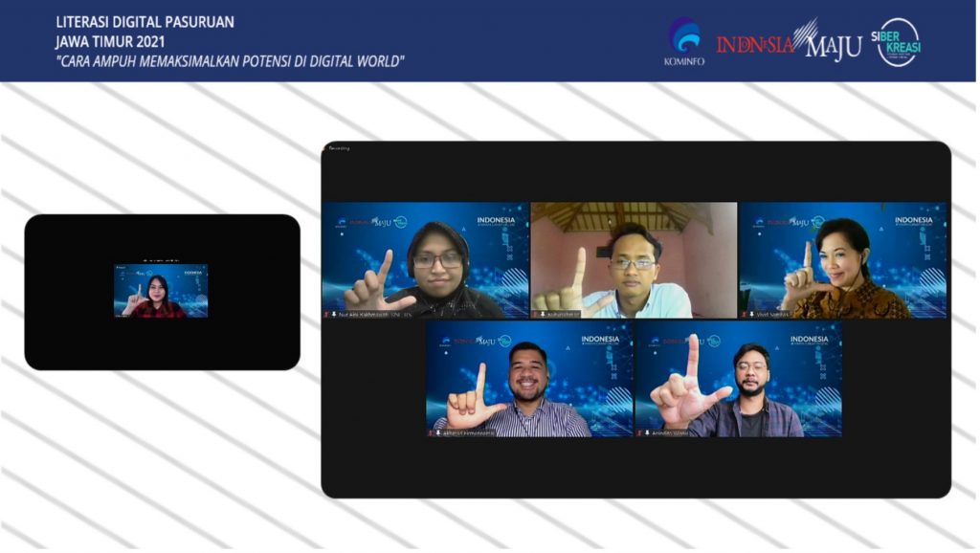Click muted mic icon on bottom-left video tile
980x553 pixels.
coord(432,432)
